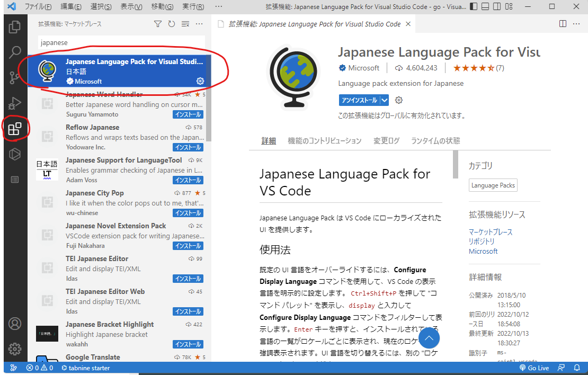Open the uninstall dropdown arrow
Screen dimensions: 588x375
click(x=385, y=100)
